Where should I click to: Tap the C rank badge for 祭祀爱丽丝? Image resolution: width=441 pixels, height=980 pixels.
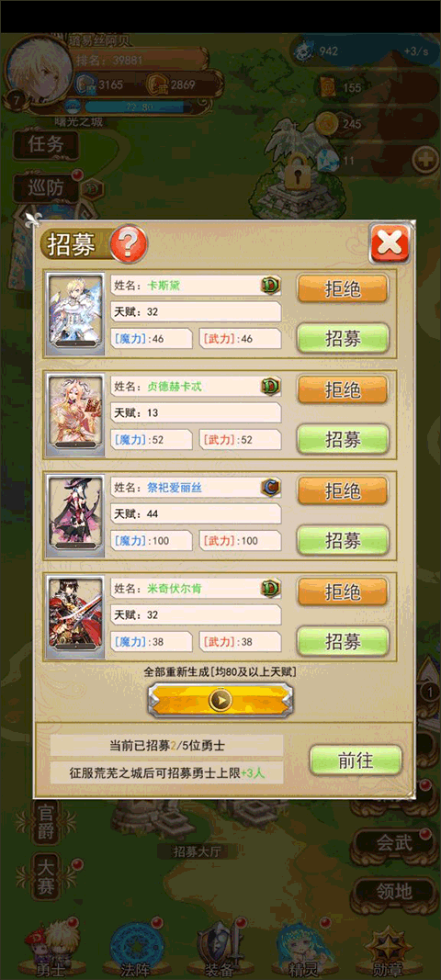[270, 488]
